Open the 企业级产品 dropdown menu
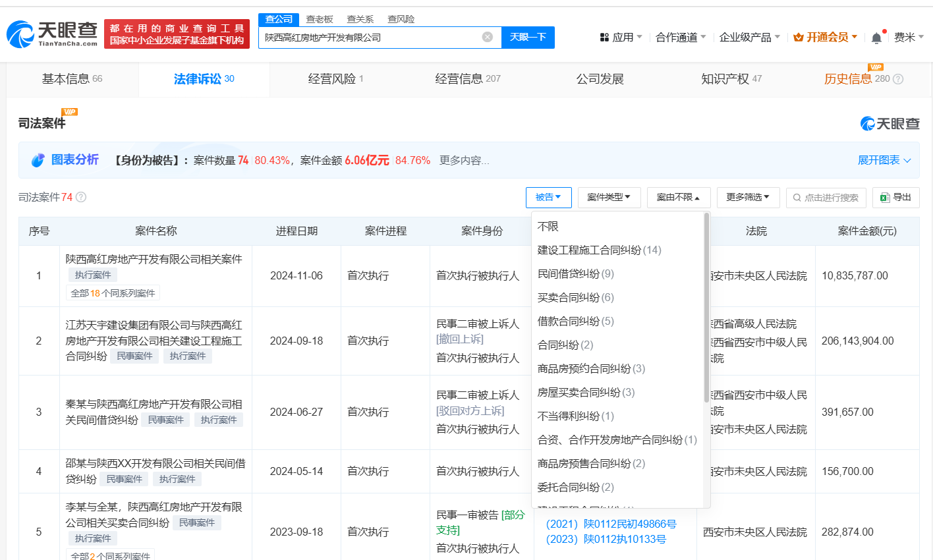The image size is (933, 560). [750, 38]
